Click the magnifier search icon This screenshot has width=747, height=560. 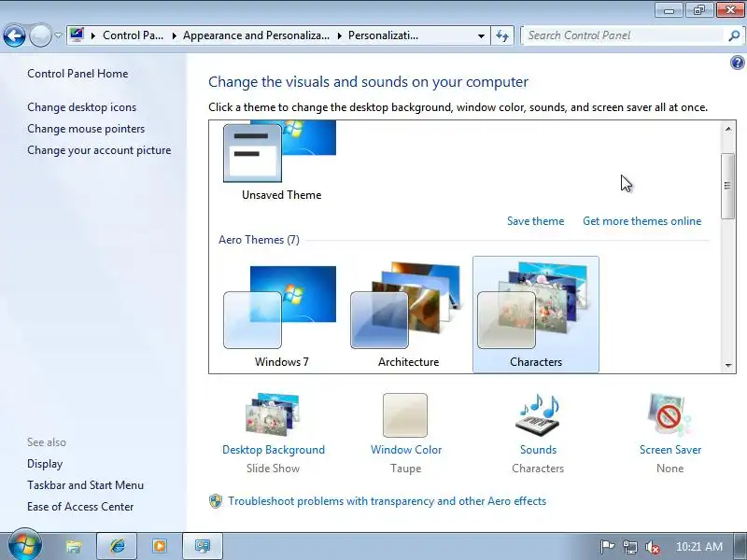(734, 35)
